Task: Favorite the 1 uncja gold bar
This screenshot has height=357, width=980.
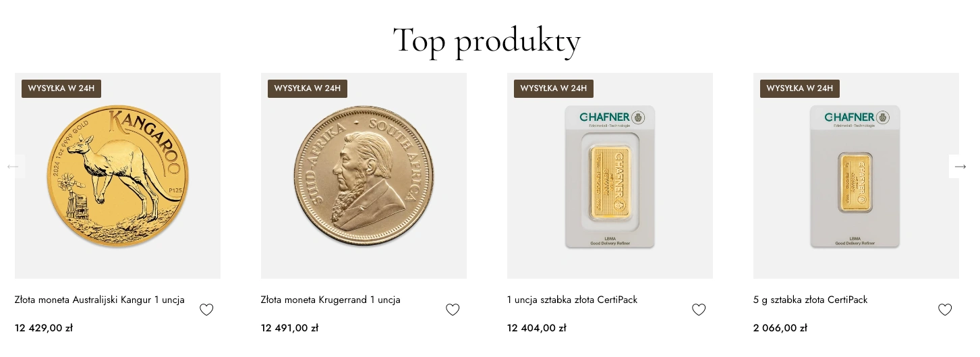Action: coord(699,310)
